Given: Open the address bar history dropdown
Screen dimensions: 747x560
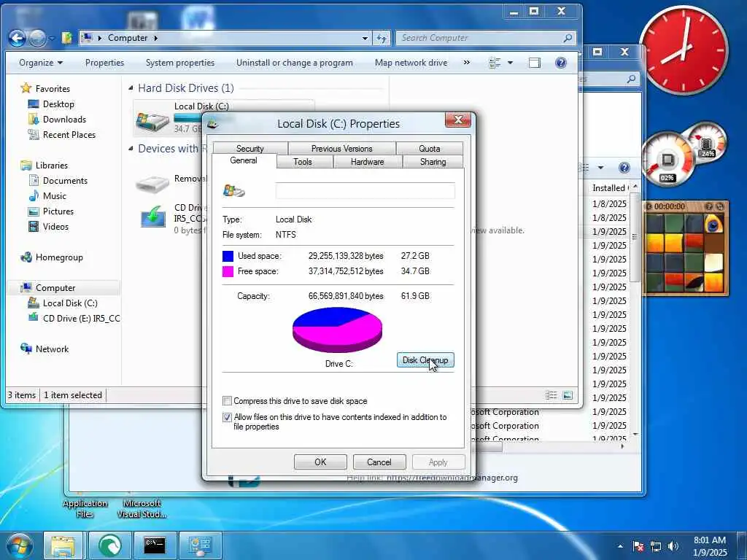Looking at the screenshot, I should point(365,38).
